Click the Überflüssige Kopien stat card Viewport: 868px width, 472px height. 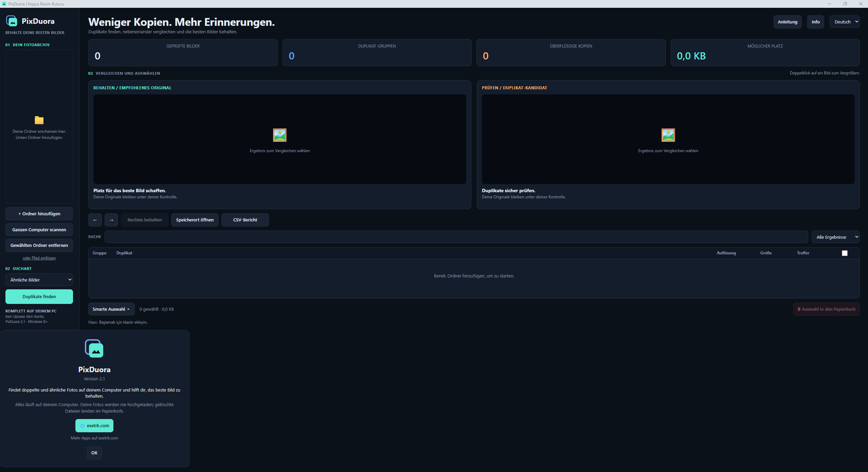(571, 53)
